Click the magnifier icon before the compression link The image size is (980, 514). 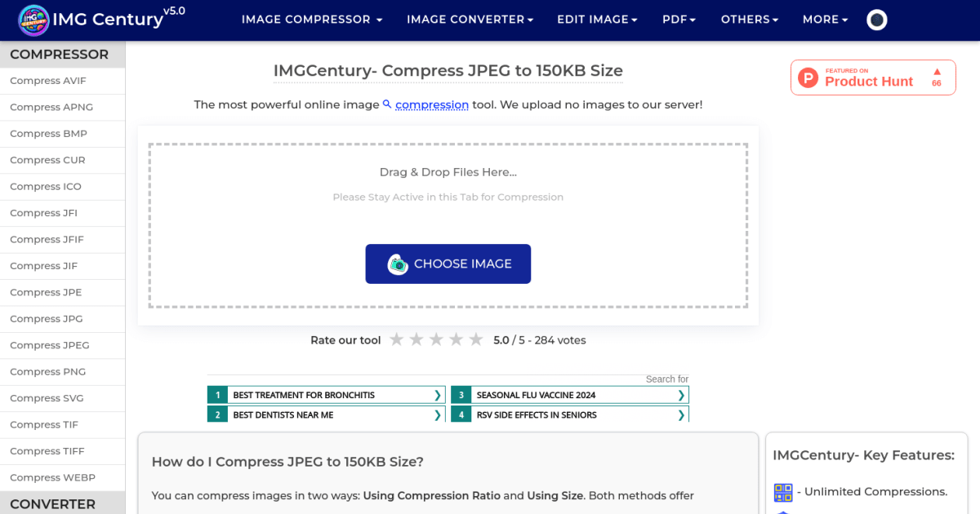[386, 104]
